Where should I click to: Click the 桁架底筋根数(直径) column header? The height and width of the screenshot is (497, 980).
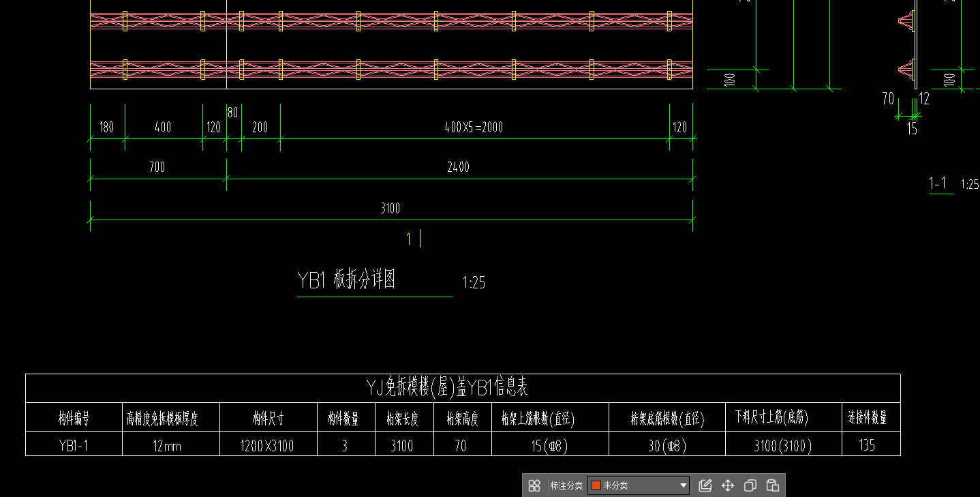[x=667, y=418]
